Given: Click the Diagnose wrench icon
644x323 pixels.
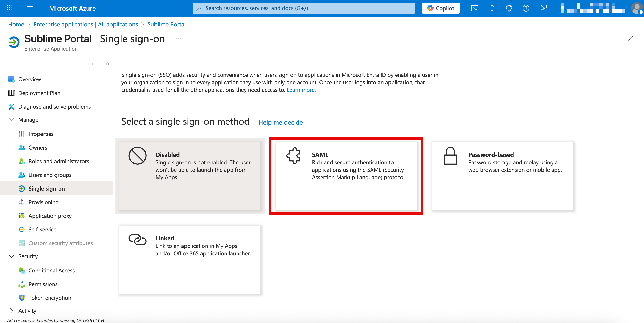Looking at the screenshot, I should coord(11,107).
